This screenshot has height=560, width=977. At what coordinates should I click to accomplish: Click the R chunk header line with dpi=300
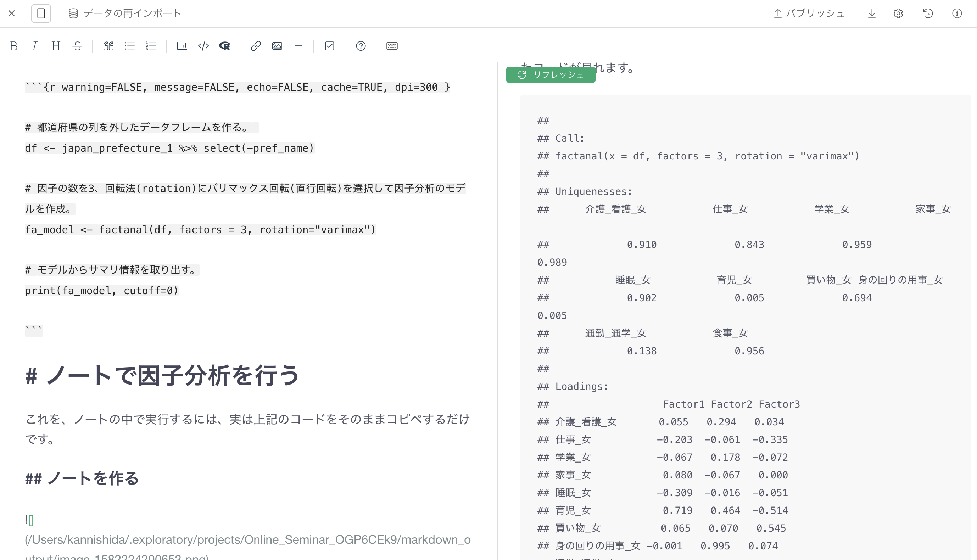pyautogui.click(x=237, y=88)
